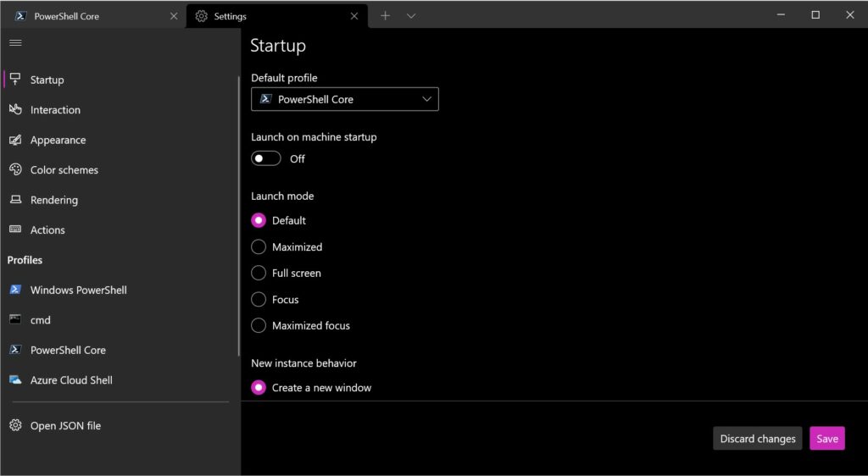Open the Azure Cloud Shell profile icon
The width and height of the screenshot is (868, 476).
[15, 380]
